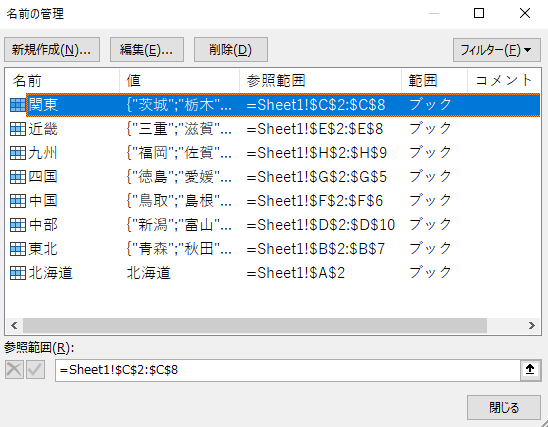Click the table icon beside 関東
Image resolution: width=548 pixels, height=427 pixels.
click(x=17, y=105)
